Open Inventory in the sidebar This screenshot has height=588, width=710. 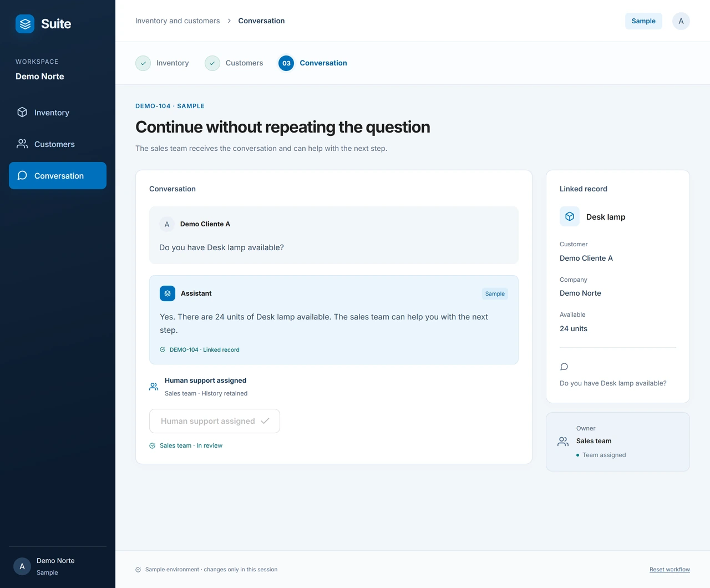click(x=58, y=113)
